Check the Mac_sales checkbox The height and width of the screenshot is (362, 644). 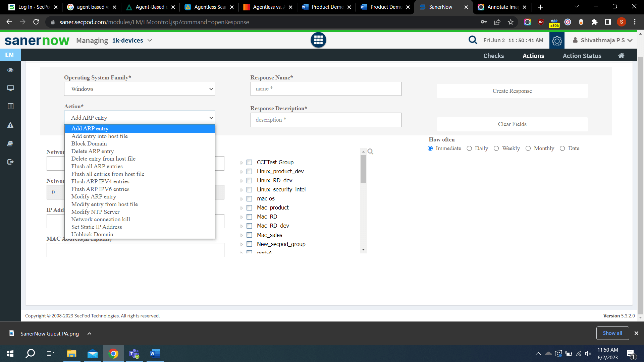tap(249, 235)
